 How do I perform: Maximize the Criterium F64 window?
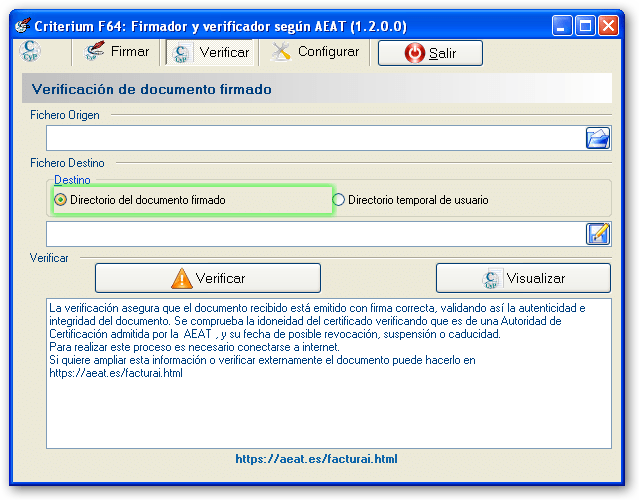pyautogui.click(x=585, y=26)
